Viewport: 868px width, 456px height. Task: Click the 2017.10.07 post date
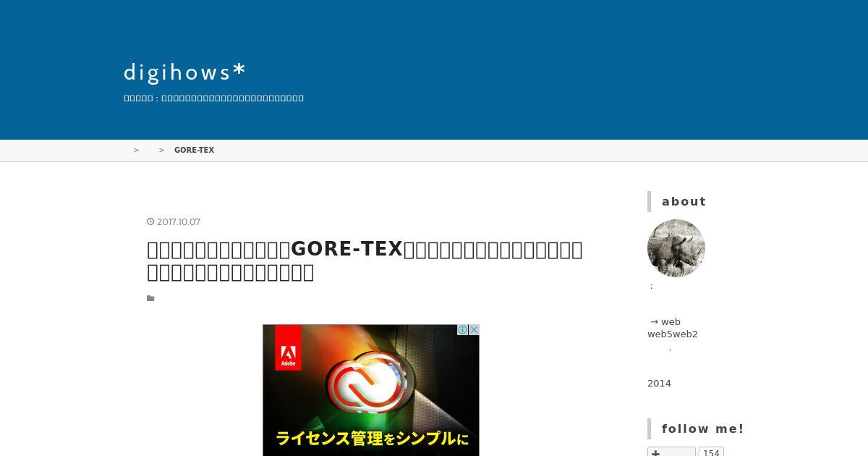[179, 222]
